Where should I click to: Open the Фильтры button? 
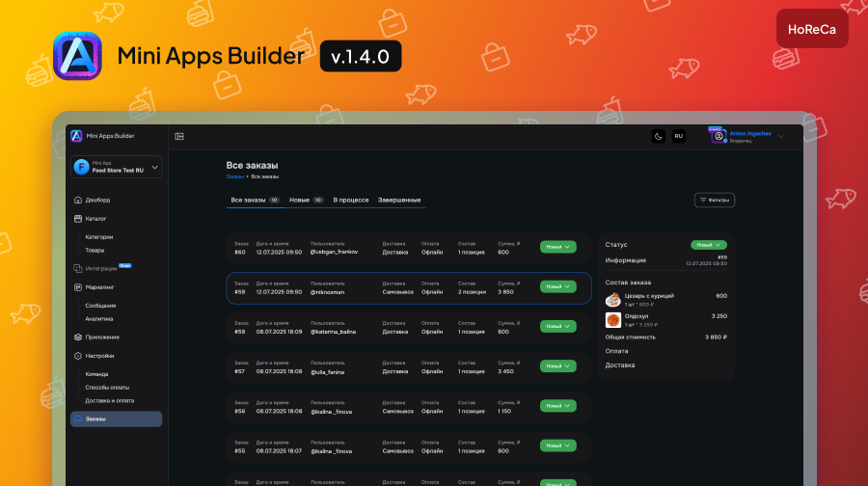click(714, 200)
